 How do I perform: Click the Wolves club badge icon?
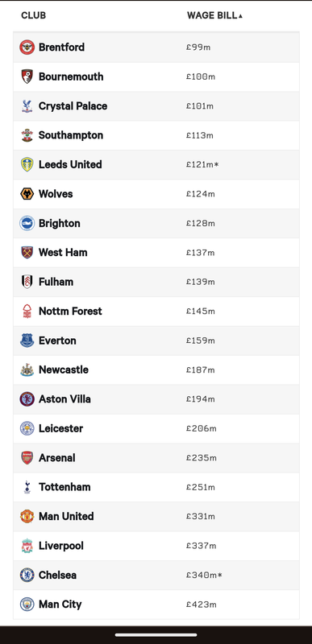pos(27,194)
